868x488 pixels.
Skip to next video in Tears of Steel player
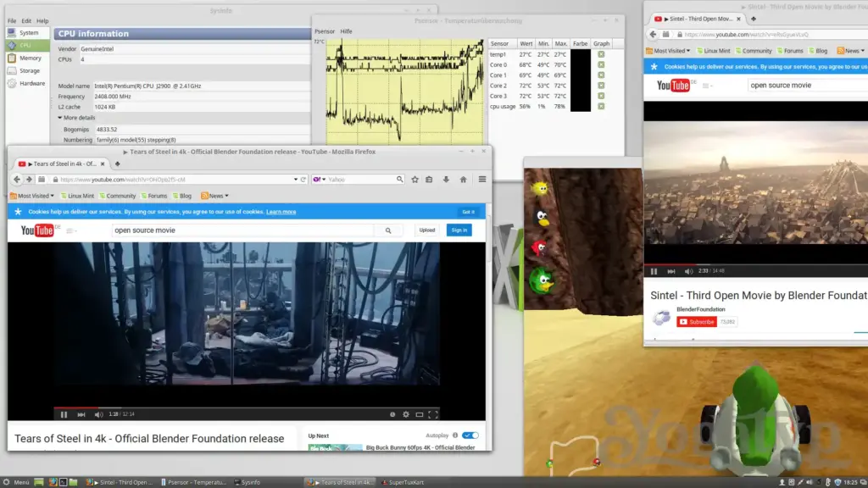click(81, 414)
